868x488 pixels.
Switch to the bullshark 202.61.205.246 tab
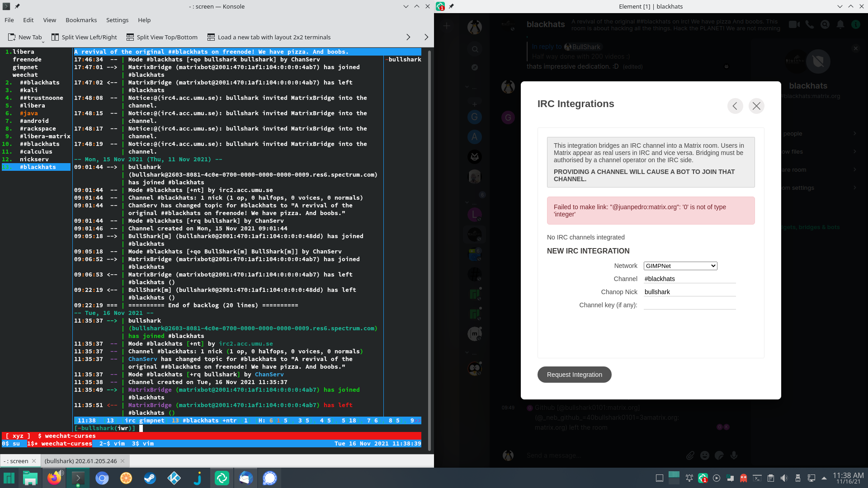click(x=82, y=461)
